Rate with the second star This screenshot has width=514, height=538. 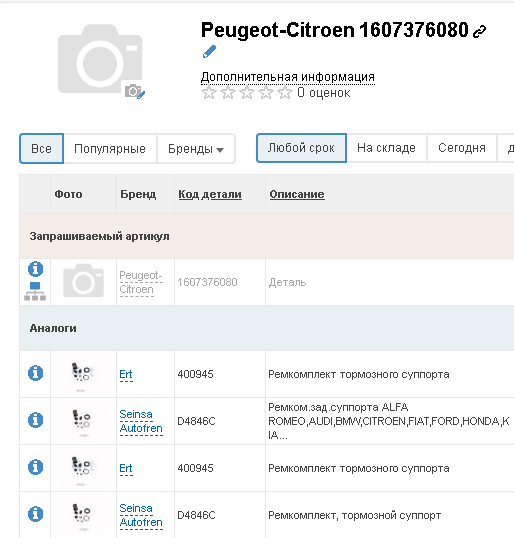click(228, 93)
